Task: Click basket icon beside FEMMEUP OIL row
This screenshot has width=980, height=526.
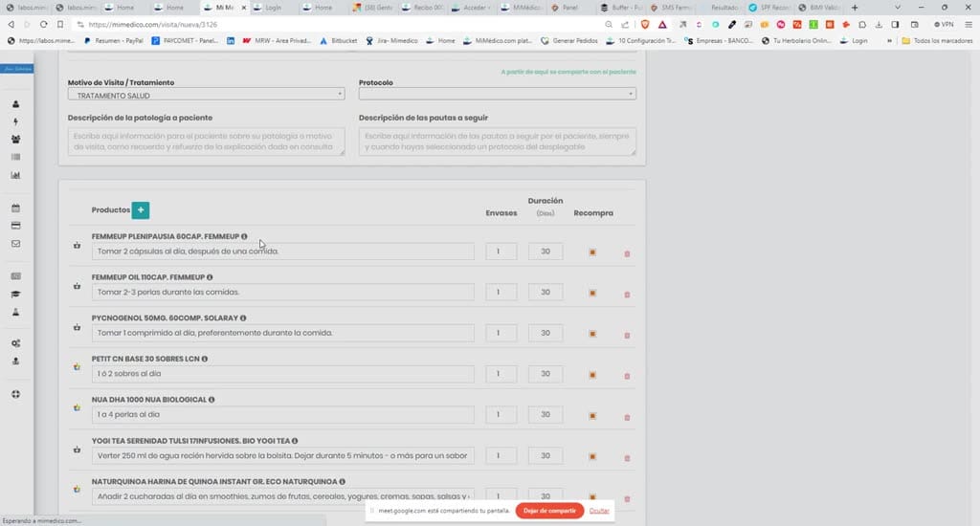Action: [77, 286]
